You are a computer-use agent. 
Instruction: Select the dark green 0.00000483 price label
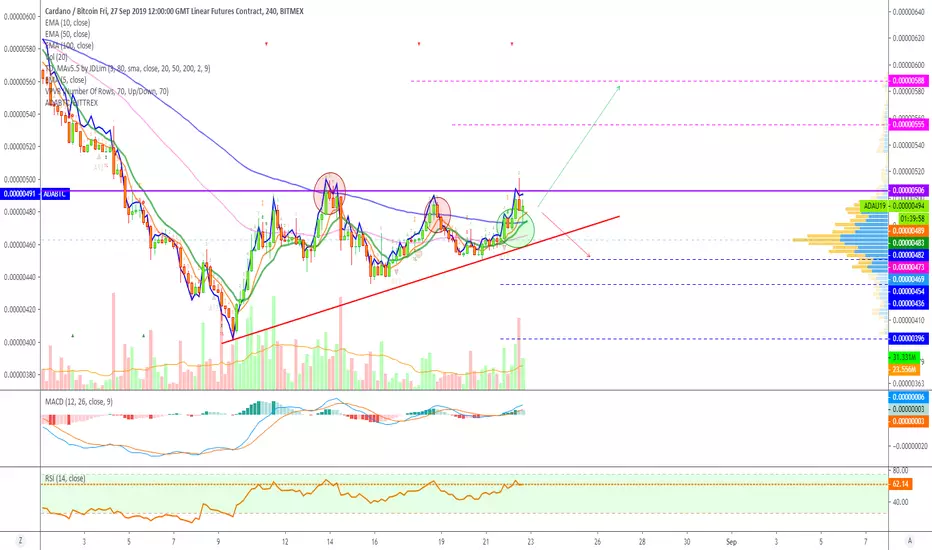pyautogui.click(x=908, y=243)
